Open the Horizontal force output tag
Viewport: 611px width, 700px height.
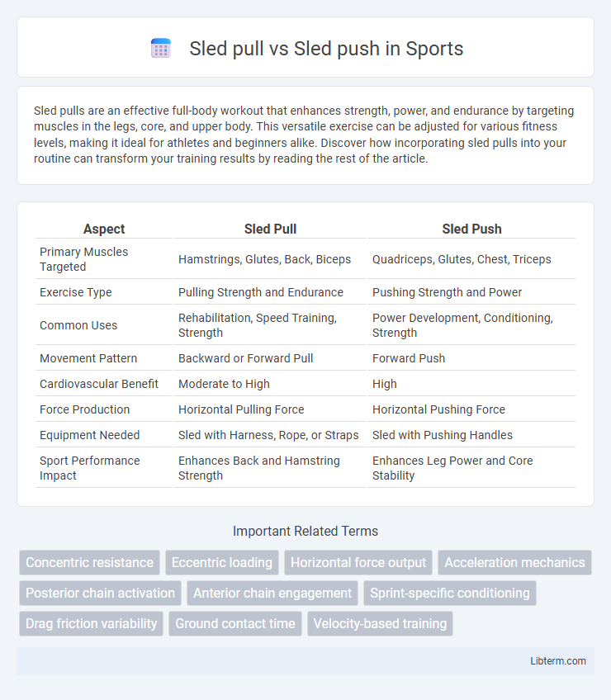click(358, 562)
